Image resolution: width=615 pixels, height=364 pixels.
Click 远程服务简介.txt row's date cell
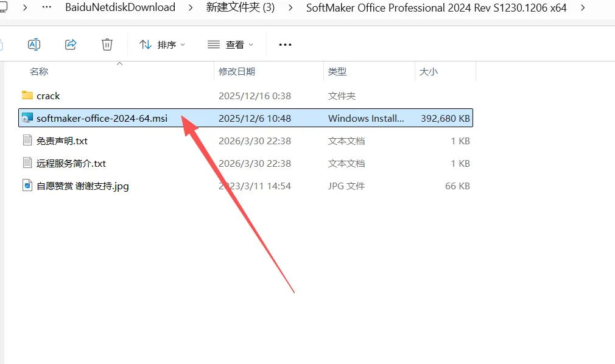click(255, 164)
